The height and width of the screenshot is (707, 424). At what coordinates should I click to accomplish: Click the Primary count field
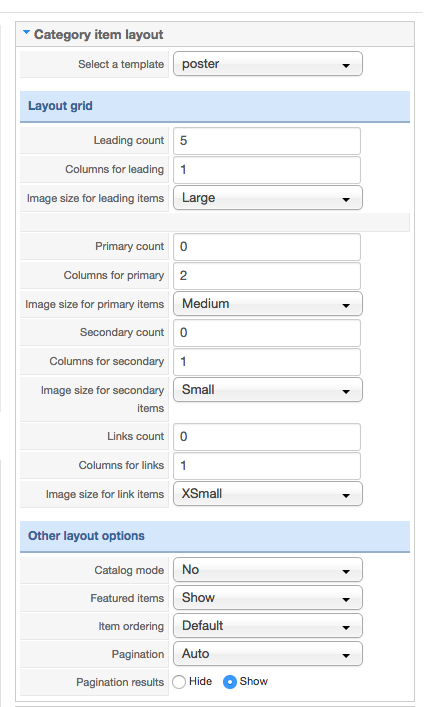[267, 247]
